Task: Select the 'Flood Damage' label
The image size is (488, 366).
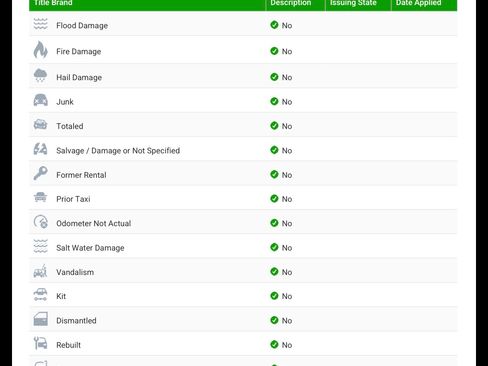Action: click(82, 26)
